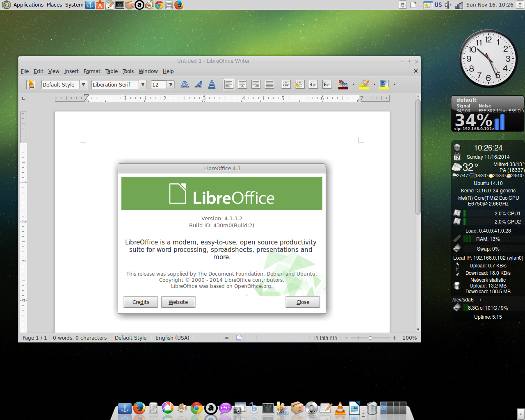Toggle Center Horizontally alignment button

(x=242, y=84)
